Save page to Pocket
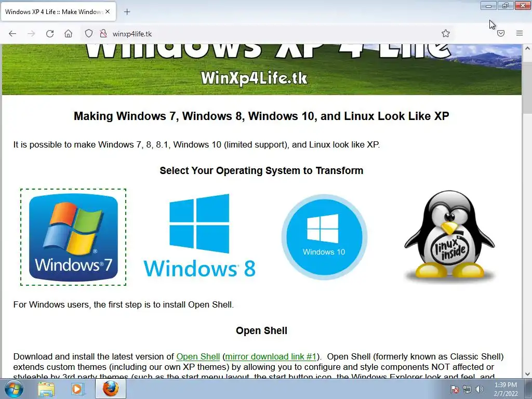 click(501, 33)
